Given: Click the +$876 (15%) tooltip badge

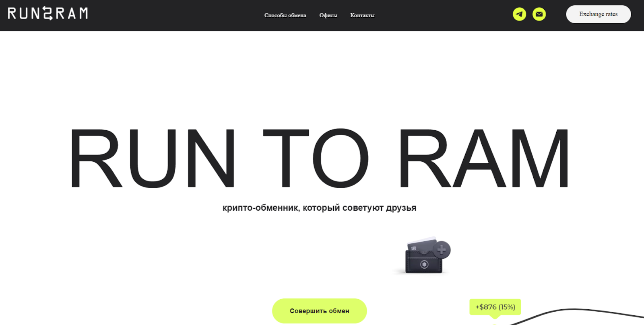Looking at the screenshot, I should coord(495,307).
